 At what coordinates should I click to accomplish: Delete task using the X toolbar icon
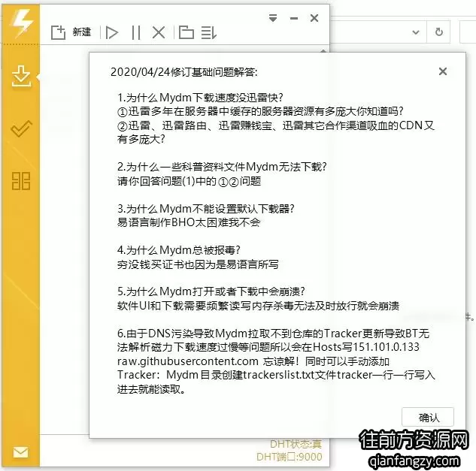click(x=159, y=32)
